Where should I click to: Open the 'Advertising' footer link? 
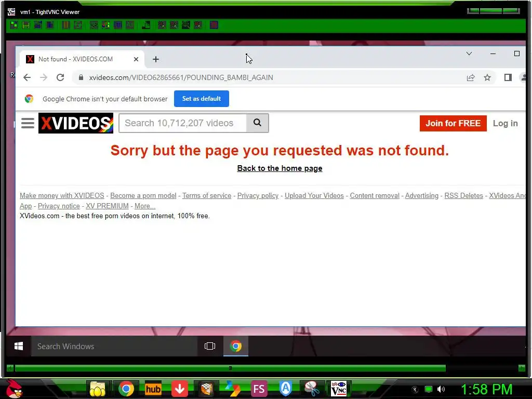[422, 196]
